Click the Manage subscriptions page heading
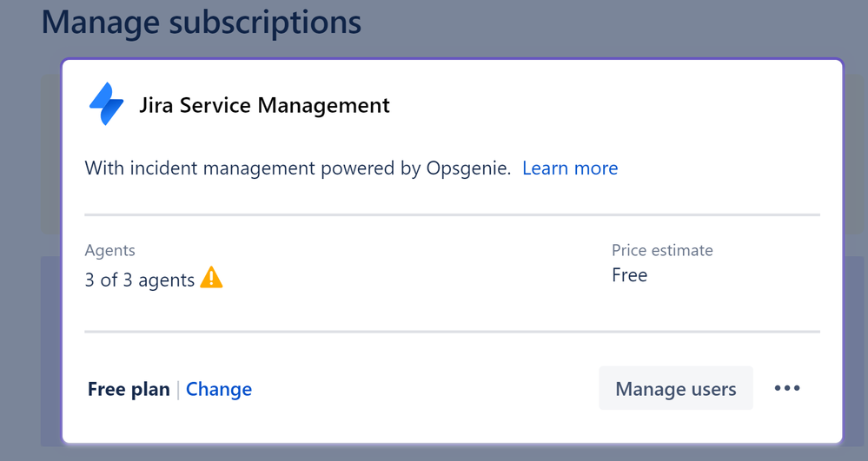Image resolution: width=868 pixels, height=461 pixels. tap(202, 22)
